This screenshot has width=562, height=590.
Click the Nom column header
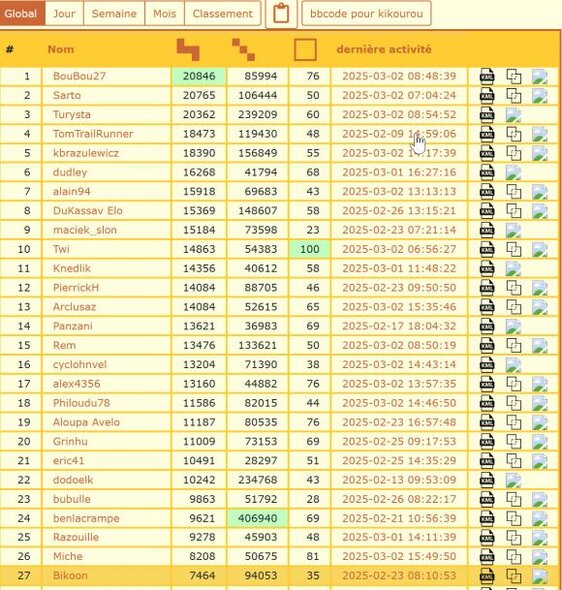61,49
